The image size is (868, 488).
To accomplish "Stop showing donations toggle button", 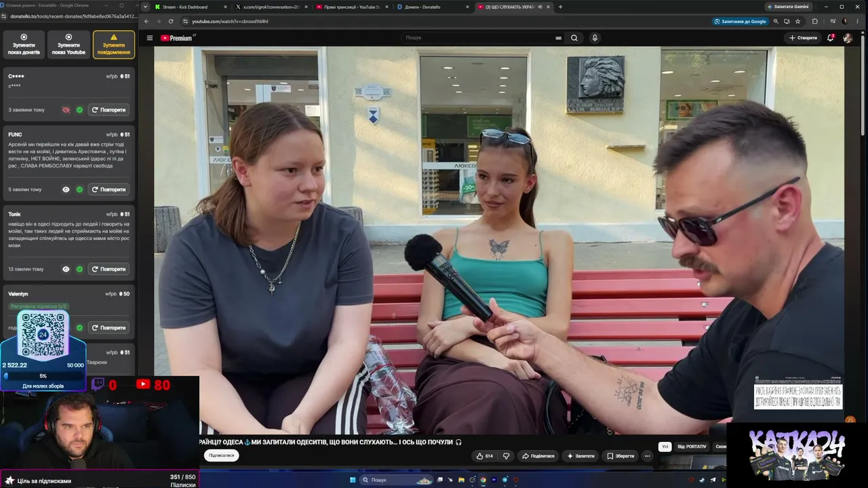I will click(24, 45).
